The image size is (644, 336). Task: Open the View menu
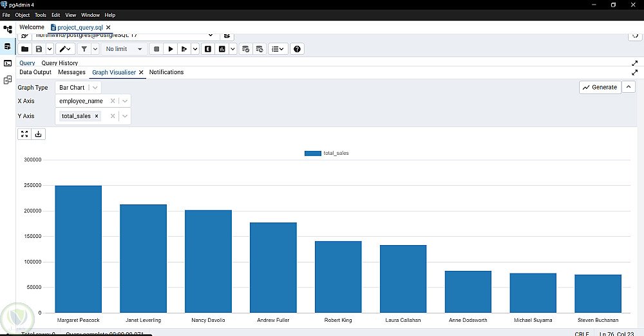coord(71,15)
